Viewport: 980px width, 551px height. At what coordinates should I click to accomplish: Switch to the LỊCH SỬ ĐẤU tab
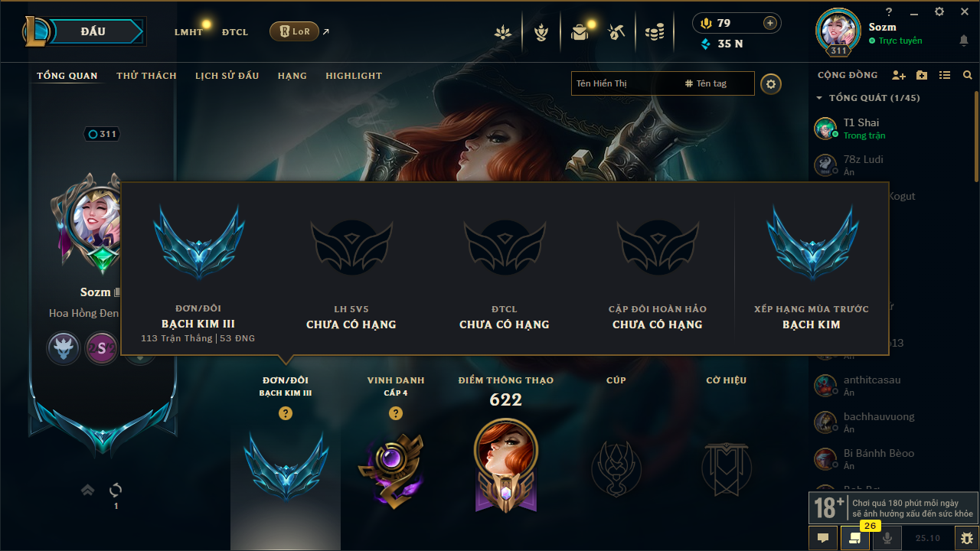(227, 76)
